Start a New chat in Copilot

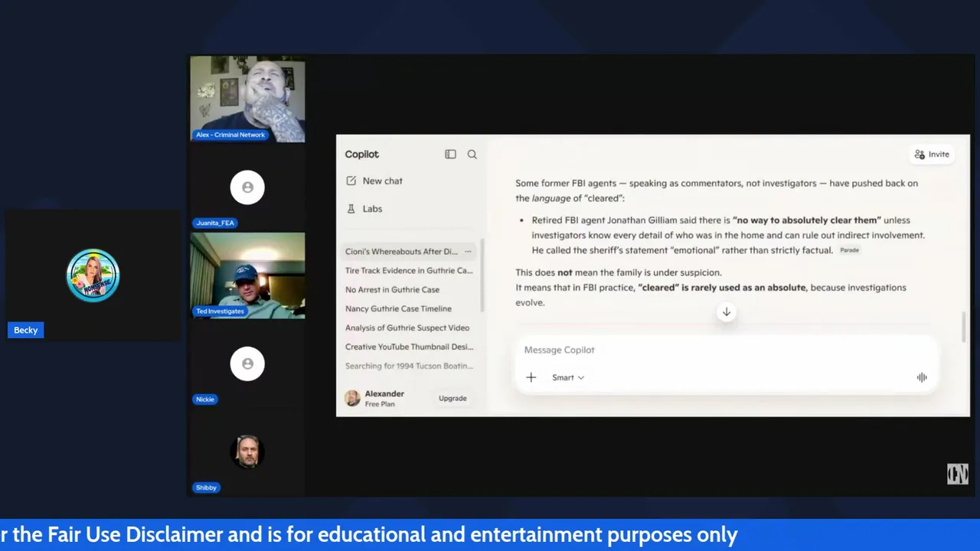coord(374,181)
